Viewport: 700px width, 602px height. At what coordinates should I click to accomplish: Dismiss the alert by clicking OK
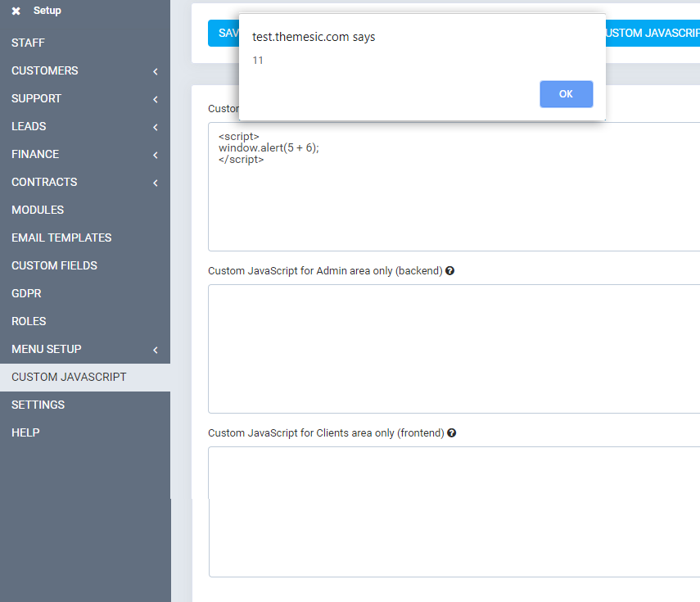(566, 94)
